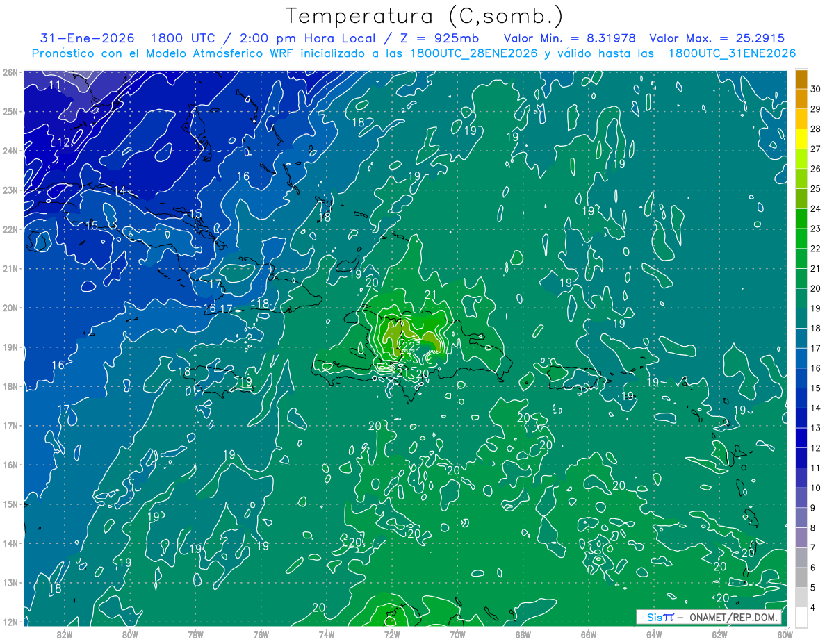Click latitude axis label "26N"
834x644 pixels.
pyautogui.click(x=10, y=72)
